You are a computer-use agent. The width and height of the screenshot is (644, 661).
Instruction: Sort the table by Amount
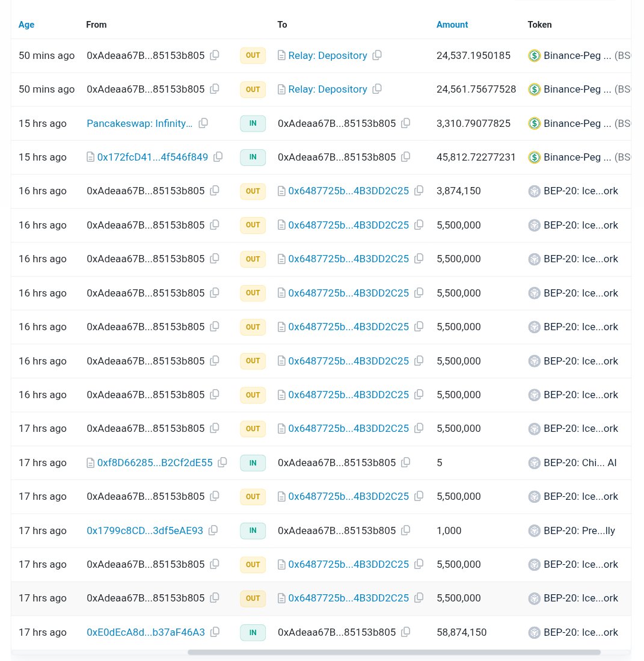coord(452,25)
